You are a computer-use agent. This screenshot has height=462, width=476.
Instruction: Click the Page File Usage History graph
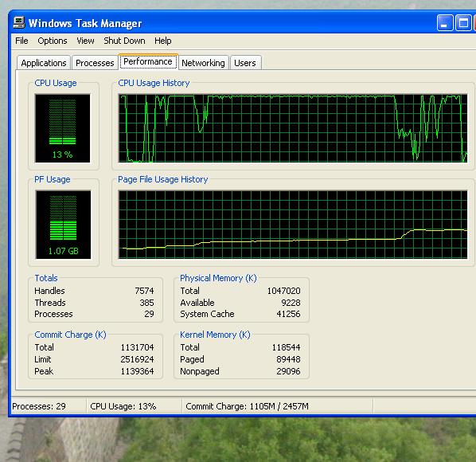pyautogui.click(x=293, y=225)
